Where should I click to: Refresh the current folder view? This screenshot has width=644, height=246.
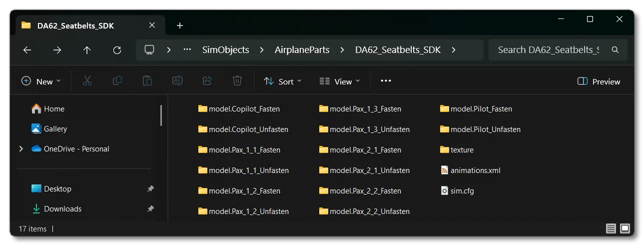tap(117, 50)
